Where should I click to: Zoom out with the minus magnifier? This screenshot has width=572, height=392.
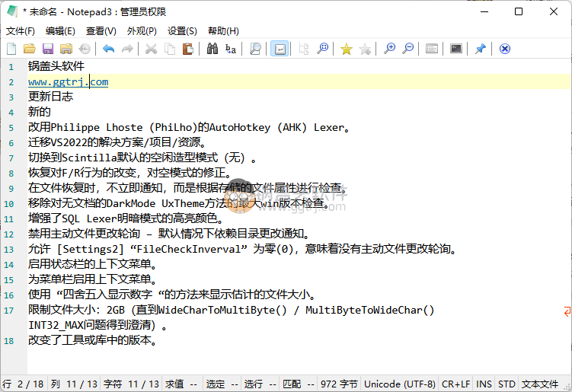pos(407,49)
